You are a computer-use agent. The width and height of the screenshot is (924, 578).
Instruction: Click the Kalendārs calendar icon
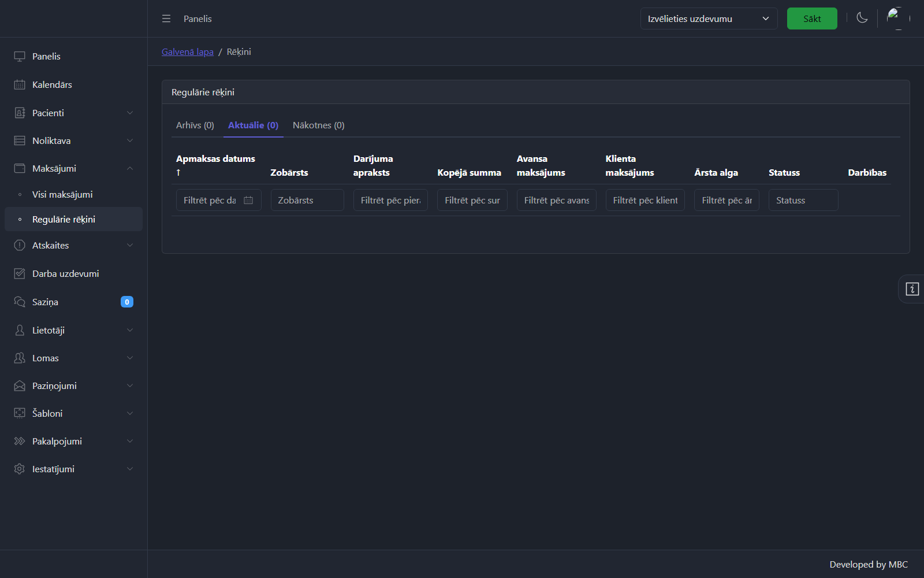coord(20,84)
